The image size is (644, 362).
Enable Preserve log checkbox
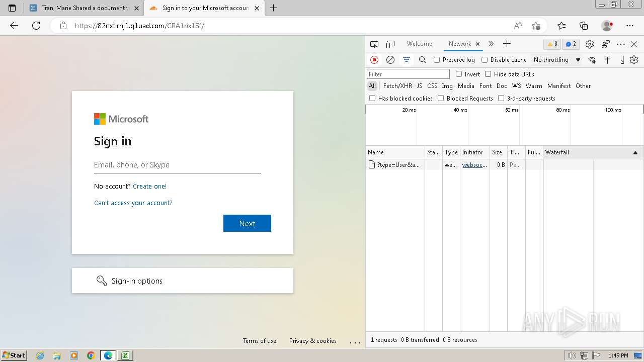pos(437,60)
